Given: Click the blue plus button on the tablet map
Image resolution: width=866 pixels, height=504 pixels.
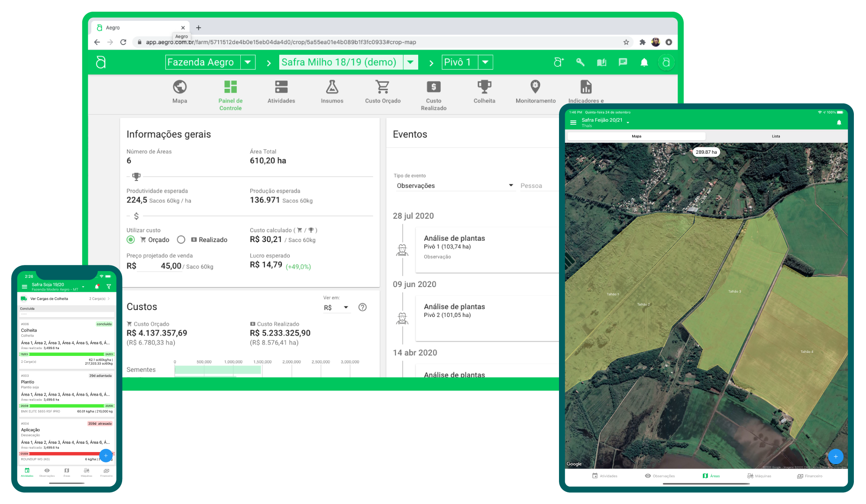Looking at the screenshot, I should click(x=836, y=456).
